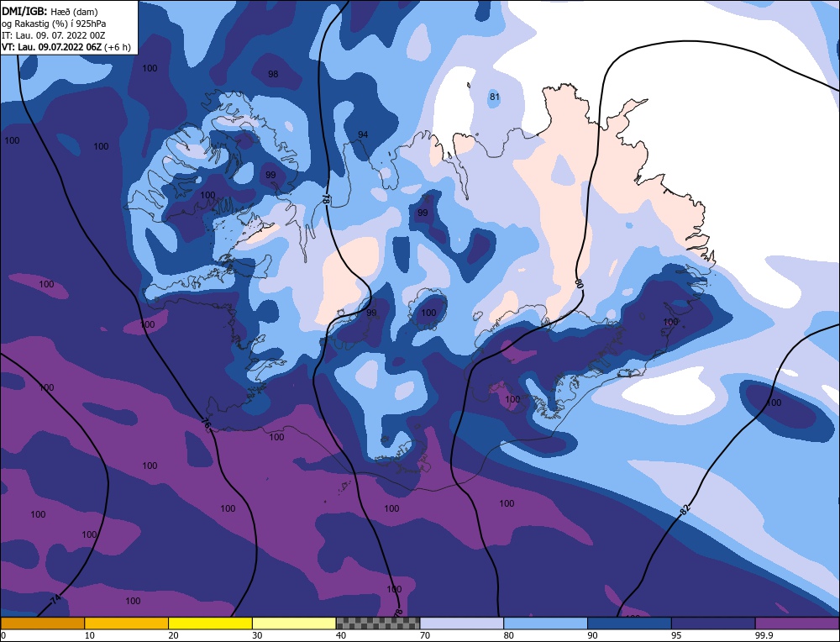
Task: Click the legend tick label '40'
Action: (x=341, y=635)
